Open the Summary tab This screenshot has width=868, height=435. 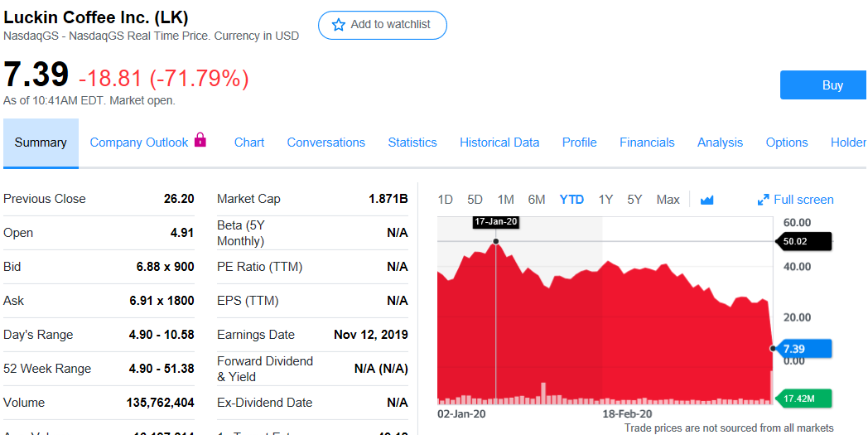[41, 143]
